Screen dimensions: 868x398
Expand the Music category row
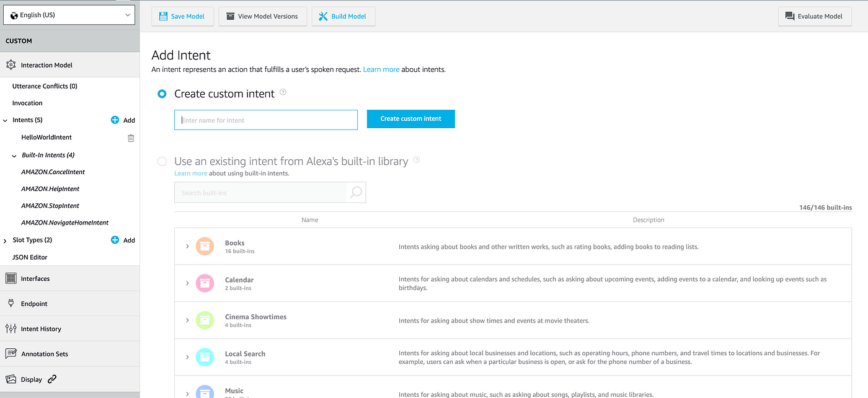coord(188,394)
